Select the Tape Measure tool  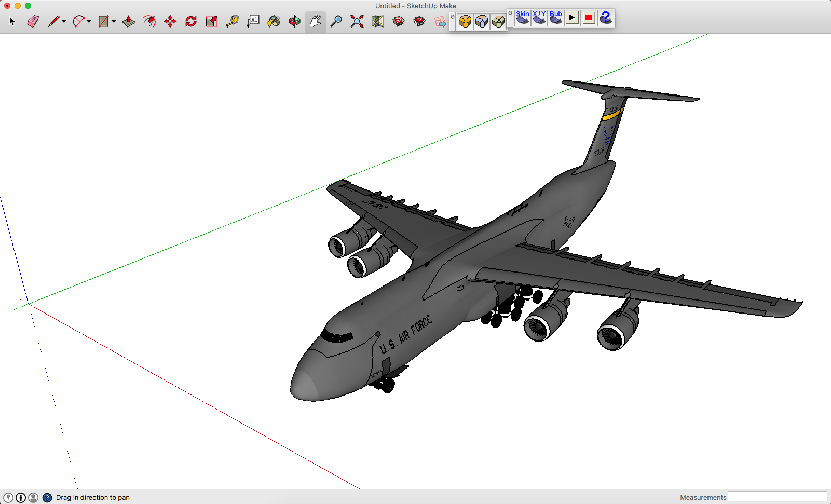pos(232,21)
